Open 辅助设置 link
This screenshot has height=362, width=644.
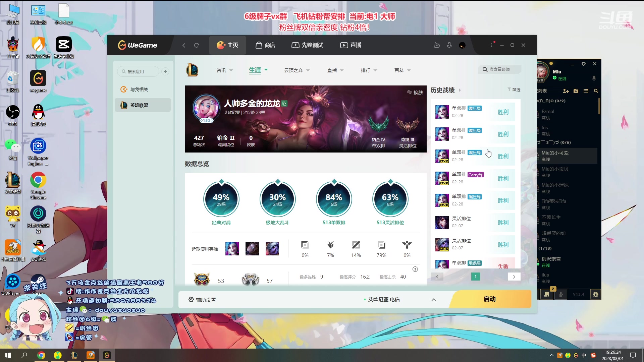[x=202, y=300]
